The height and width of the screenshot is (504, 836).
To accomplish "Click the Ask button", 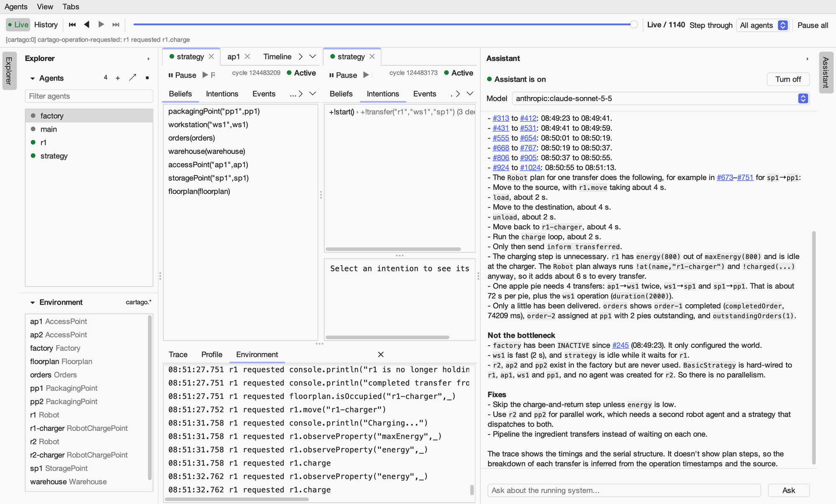I will (x=788, y=490).
